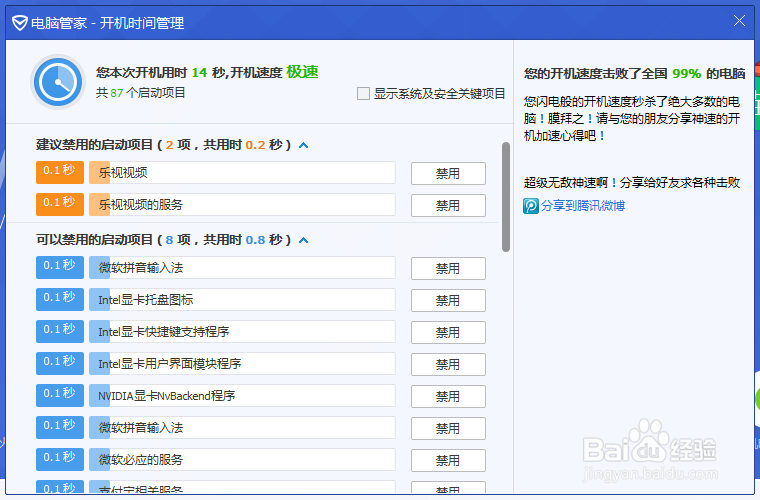Disable 微软必应的服务 startup item

[448, 460]
